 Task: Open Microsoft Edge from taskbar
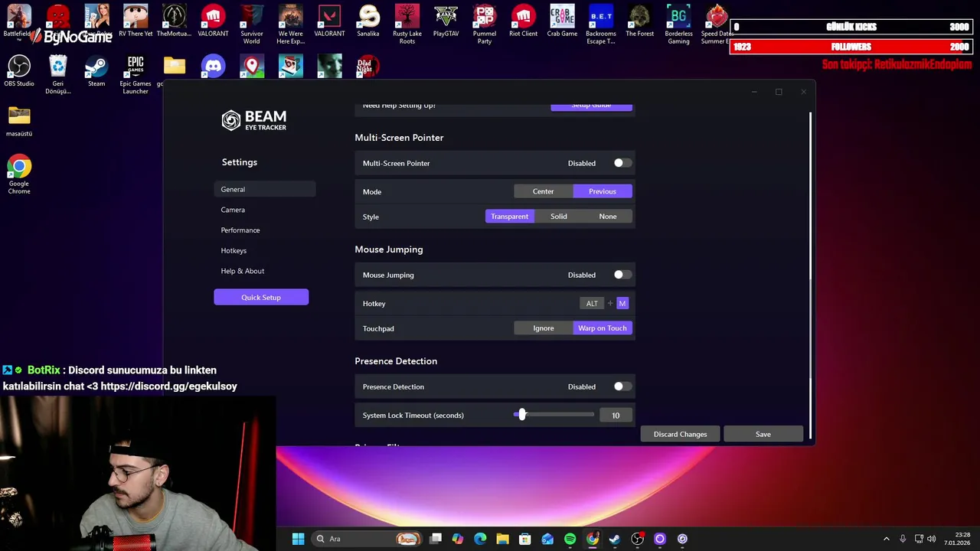[x=480, y=539]
